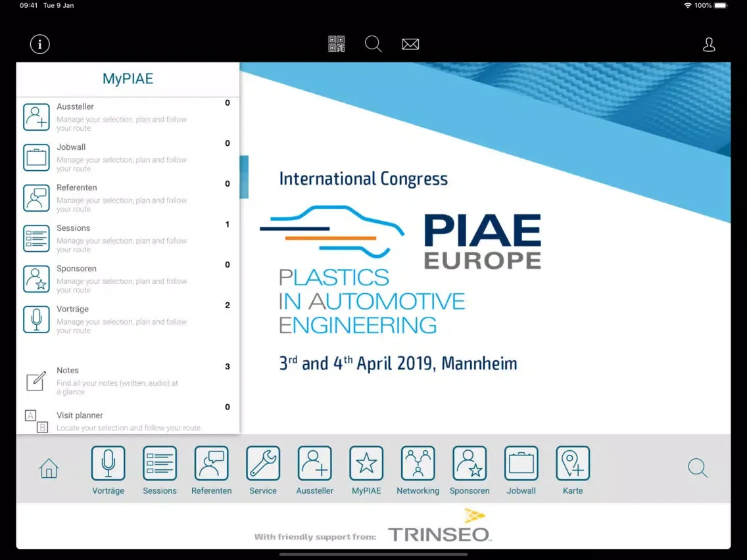Click the Notes count 3
The width and height of the screenshot is (747, 560).
[228, 367]
